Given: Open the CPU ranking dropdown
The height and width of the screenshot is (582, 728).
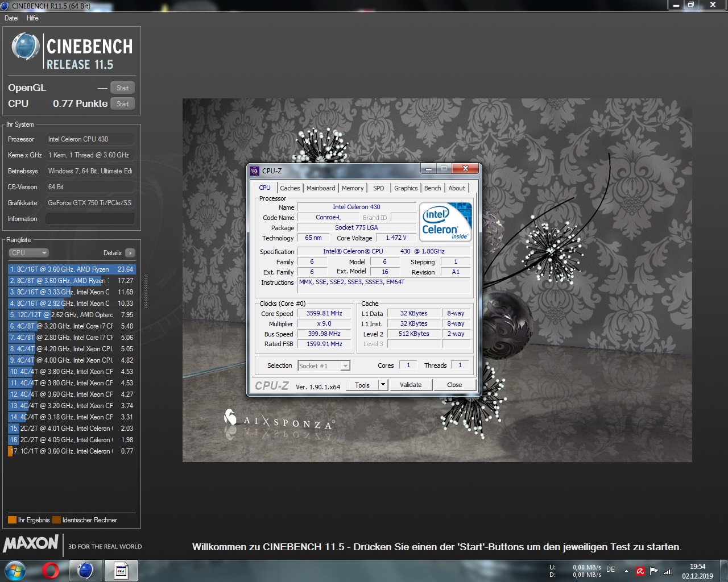Looking at the screenshot, I should (28, 253).
